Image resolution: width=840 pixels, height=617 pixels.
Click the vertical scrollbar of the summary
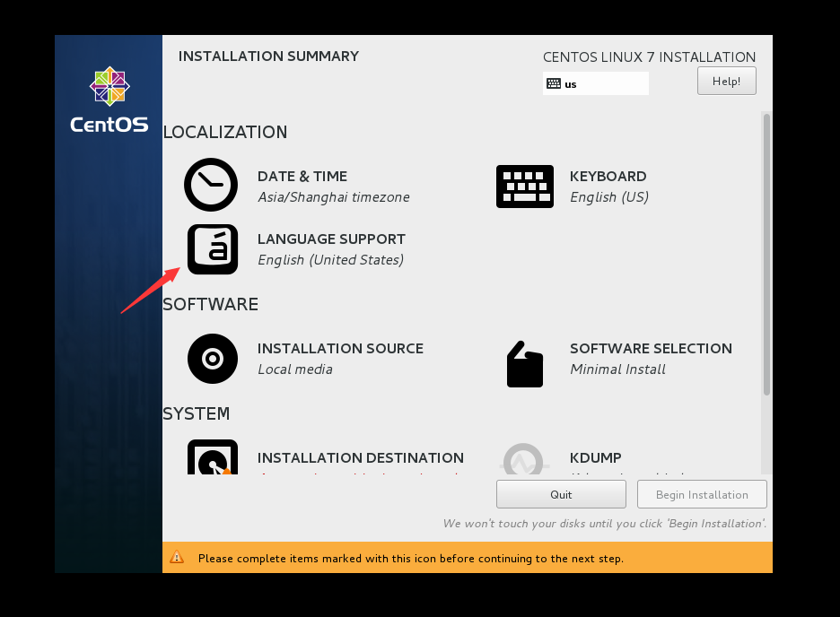click(x=766, y=255)
